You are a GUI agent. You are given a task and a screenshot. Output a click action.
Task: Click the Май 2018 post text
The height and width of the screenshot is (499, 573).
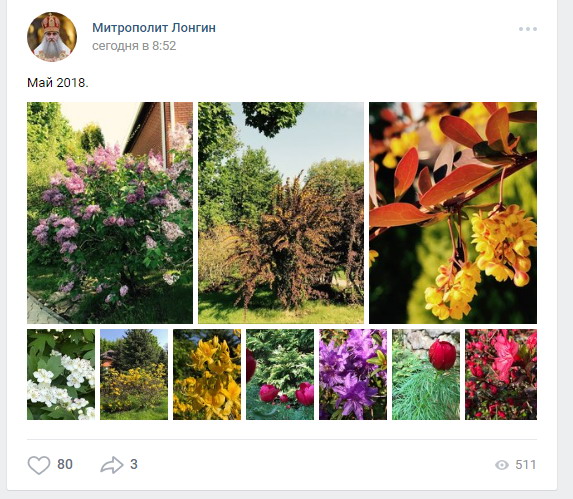(58, 83)
